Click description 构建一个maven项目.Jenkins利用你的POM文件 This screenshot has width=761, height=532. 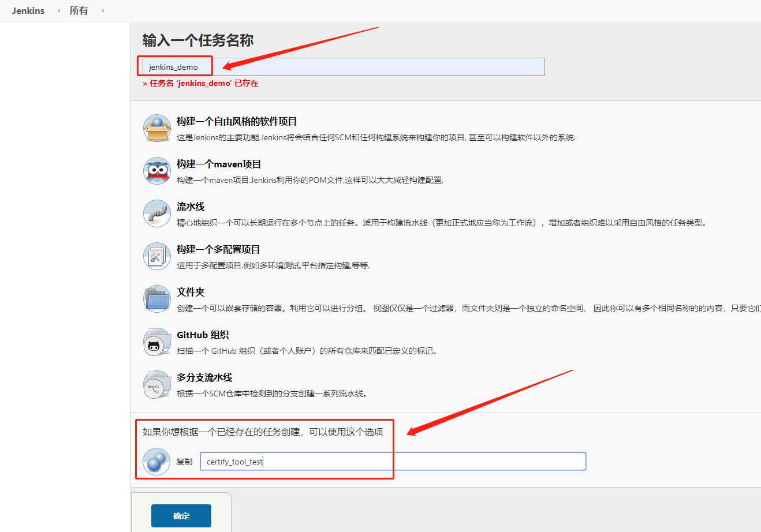click(x=310, y=180)
